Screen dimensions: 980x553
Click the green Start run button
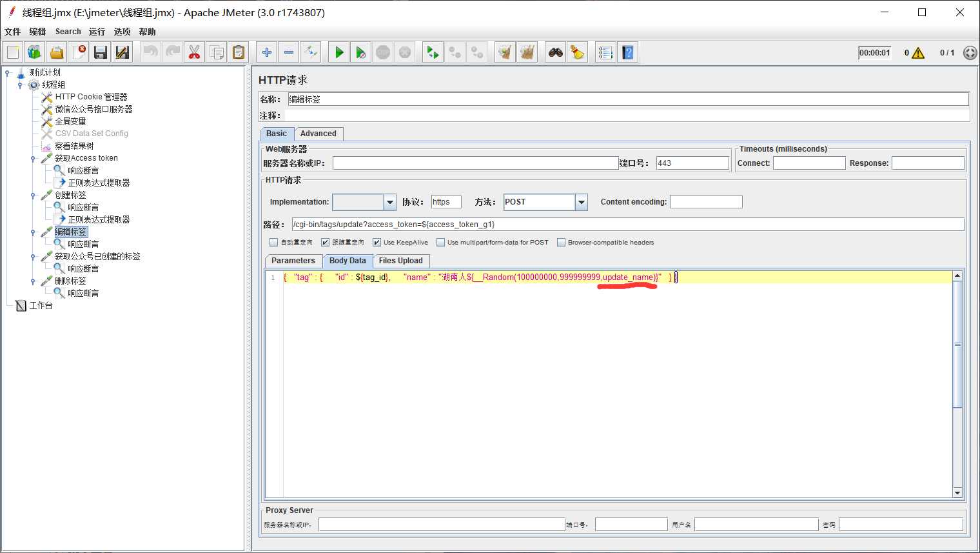pyautogui.click(x=339, y=52)
